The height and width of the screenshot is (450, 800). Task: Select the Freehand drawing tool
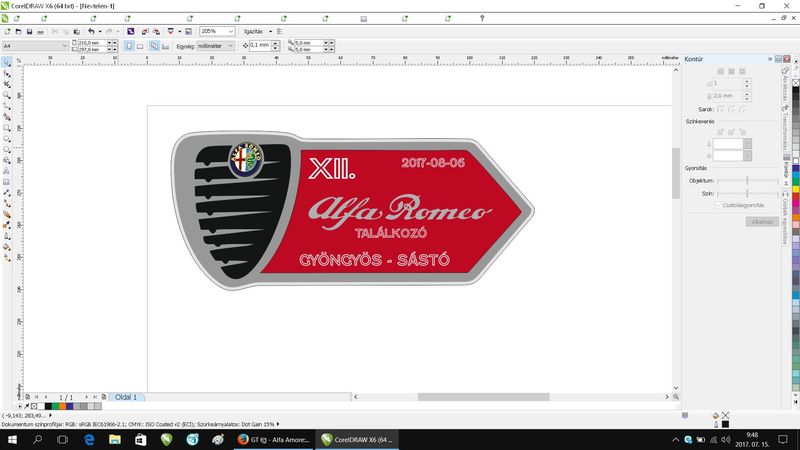click(x=7, y=106)
